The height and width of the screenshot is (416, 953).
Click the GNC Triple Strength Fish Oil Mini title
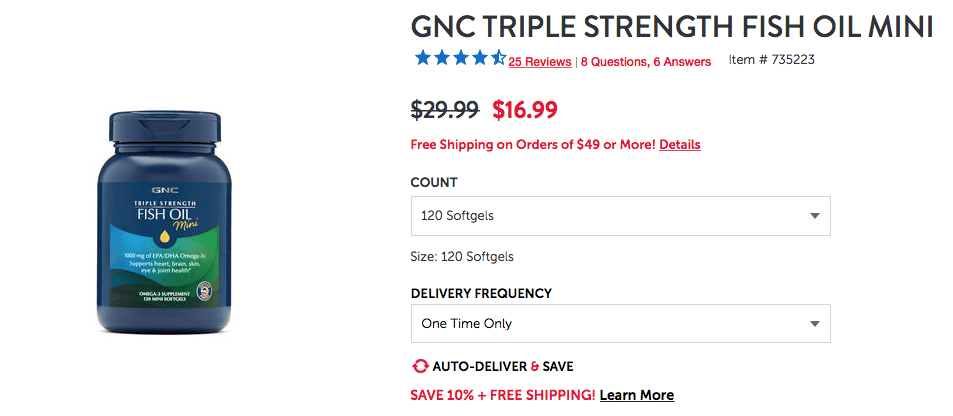coord(672,27)
